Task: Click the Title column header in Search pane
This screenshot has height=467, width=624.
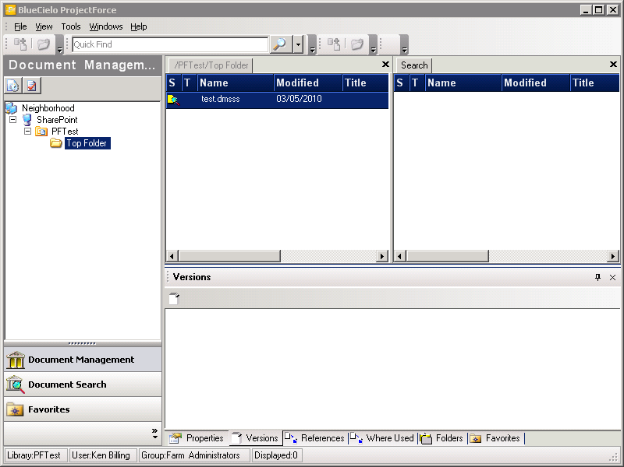Action: (595, 83)
